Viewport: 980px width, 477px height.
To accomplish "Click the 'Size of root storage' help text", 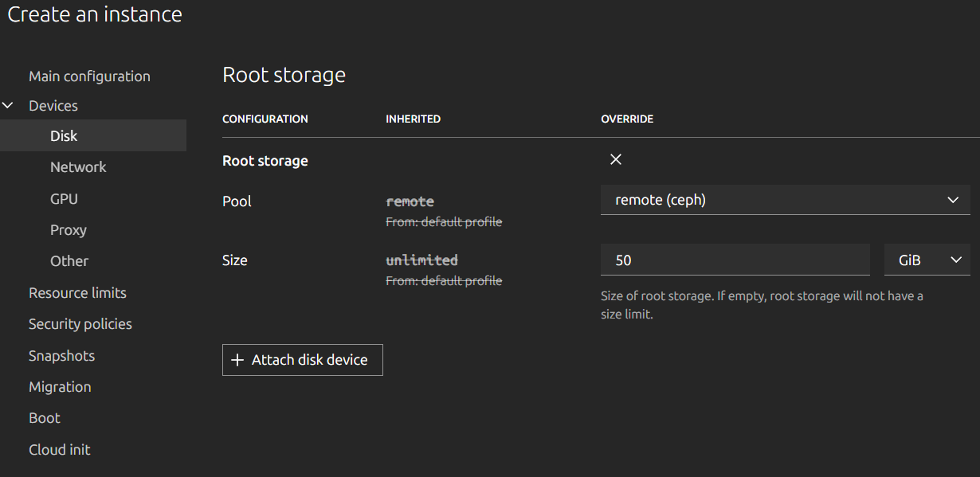I will pyautogui.click(x=762, y=305).
